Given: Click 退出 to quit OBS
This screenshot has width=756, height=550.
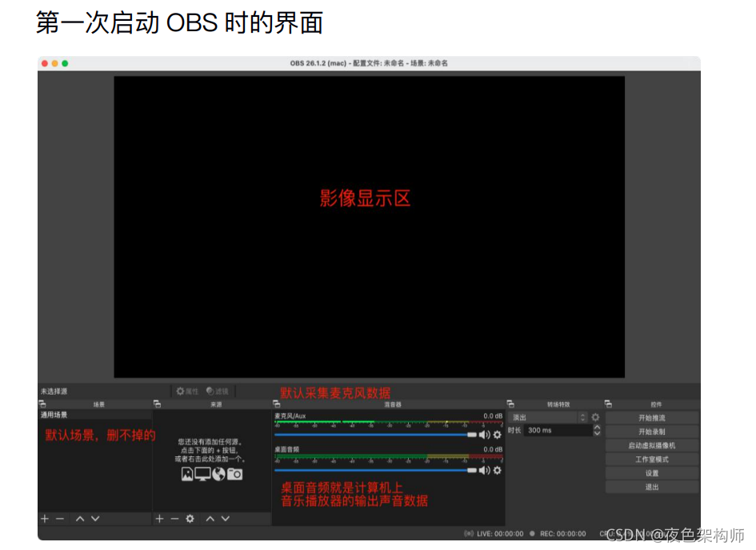Looking at the screenshot, I should click(652, 488).
